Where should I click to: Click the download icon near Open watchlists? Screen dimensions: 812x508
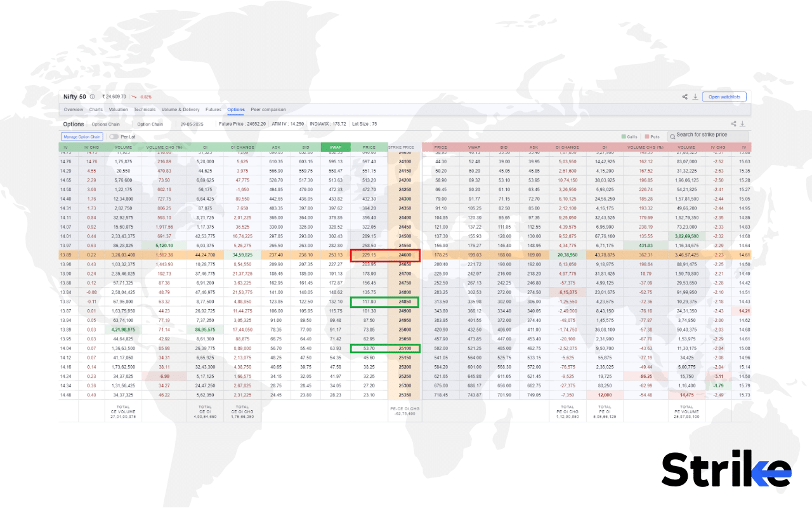tap(695, 97)
